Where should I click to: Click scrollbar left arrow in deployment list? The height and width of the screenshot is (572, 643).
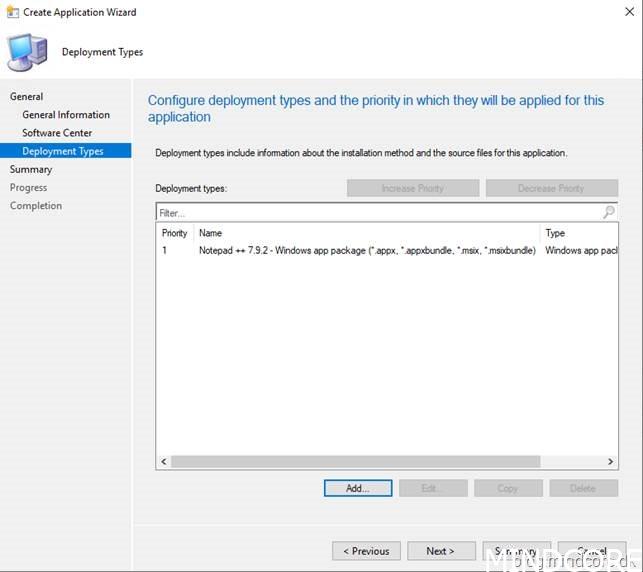click(163, 462)
